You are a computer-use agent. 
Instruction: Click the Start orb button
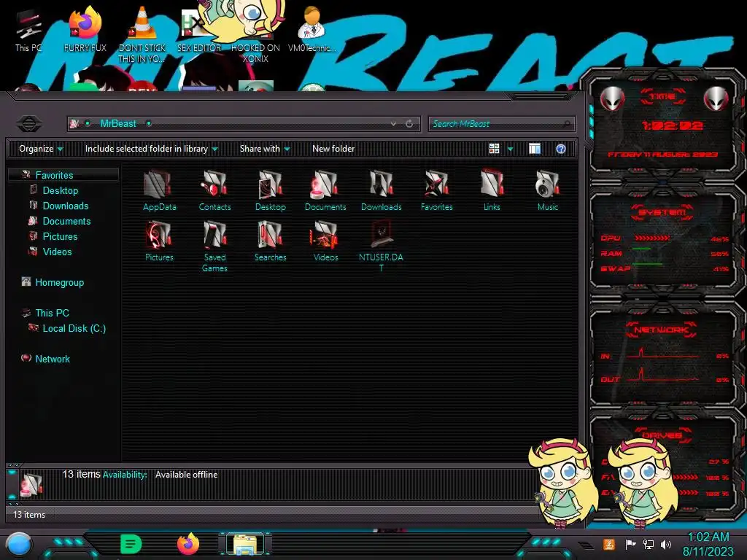tap(19, 544)
